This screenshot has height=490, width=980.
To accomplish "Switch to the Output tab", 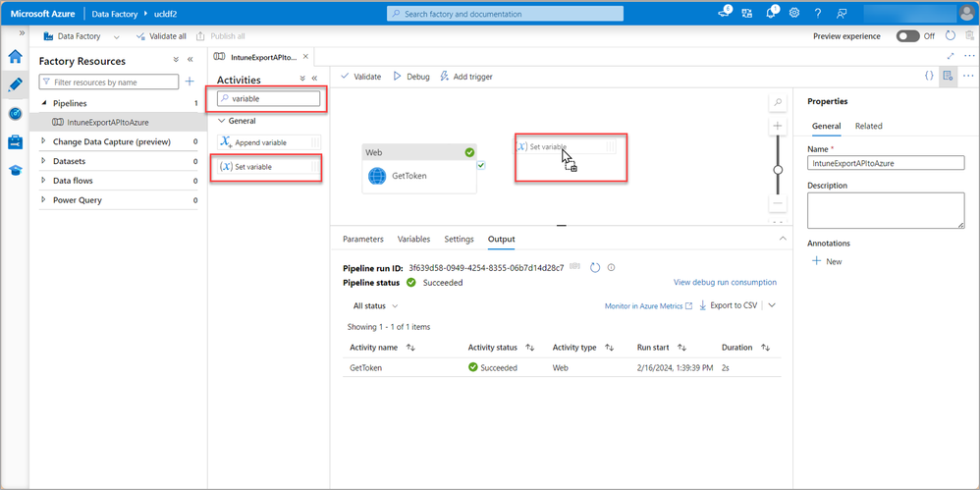I will click(501, 239).
